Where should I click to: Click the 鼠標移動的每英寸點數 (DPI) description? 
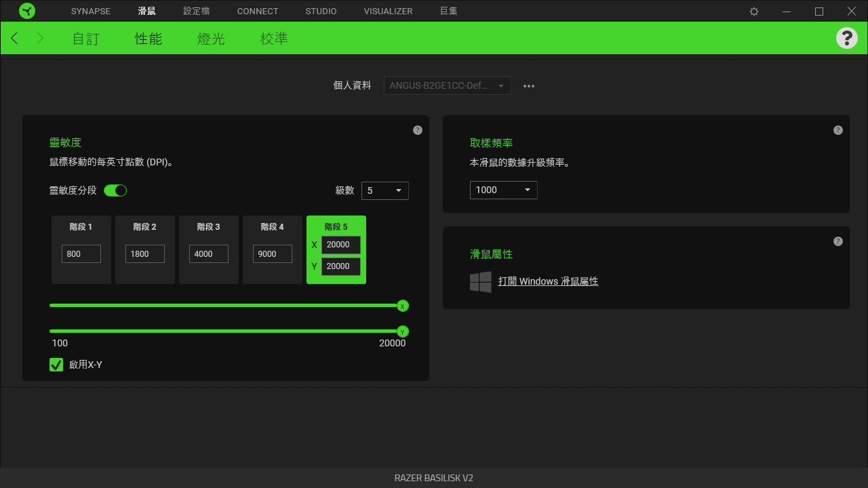(111, 163)
